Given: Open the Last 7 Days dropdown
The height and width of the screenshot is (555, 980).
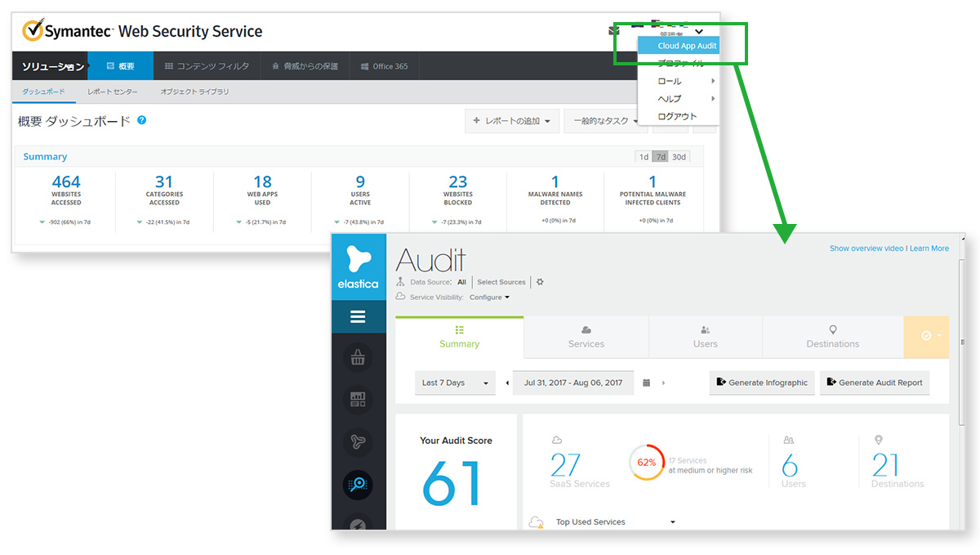Looking at the screenshot, I should pos(455,382).
